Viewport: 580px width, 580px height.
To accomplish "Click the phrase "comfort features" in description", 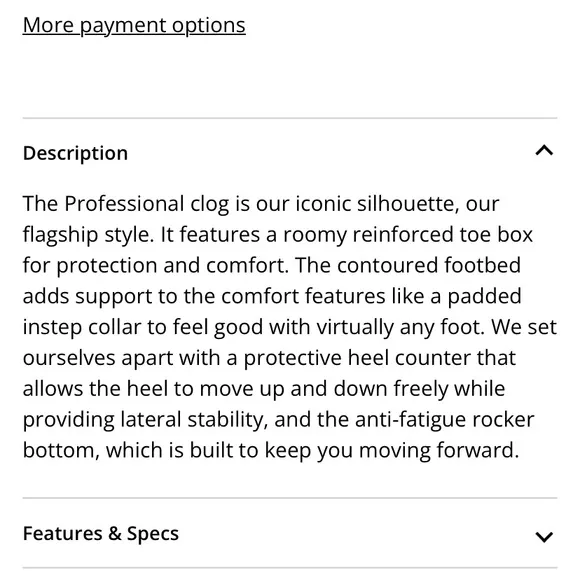I will point(303,296).
